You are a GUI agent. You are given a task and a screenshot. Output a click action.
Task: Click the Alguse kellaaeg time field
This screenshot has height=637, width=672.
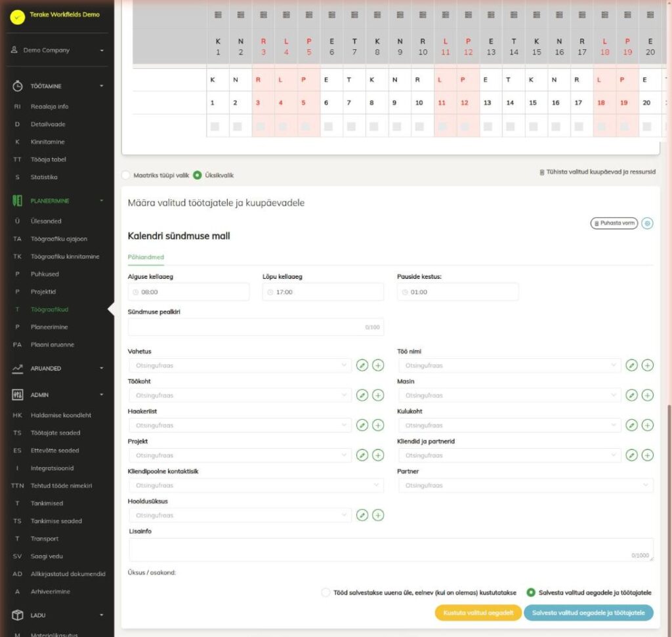(188, 292)
